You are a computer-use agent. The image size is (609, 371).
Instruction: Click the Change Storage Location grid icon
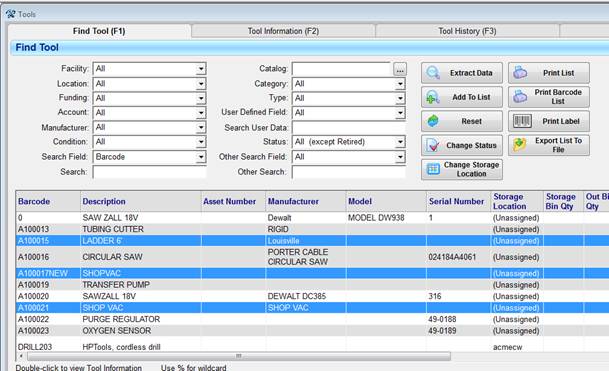click(x=433, y=169)
